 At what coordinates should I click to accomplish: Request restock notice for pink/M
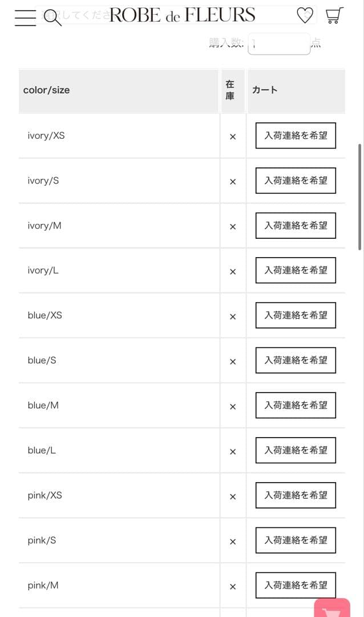point(296,585)
